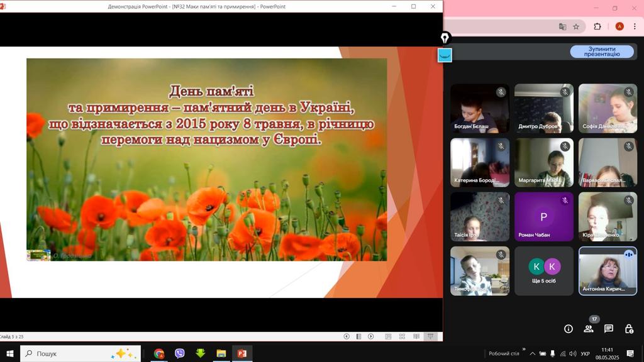Open the 'Ще 5 осіб' participants tile
This screenshot has width=644, height=362.
(544, 271)
